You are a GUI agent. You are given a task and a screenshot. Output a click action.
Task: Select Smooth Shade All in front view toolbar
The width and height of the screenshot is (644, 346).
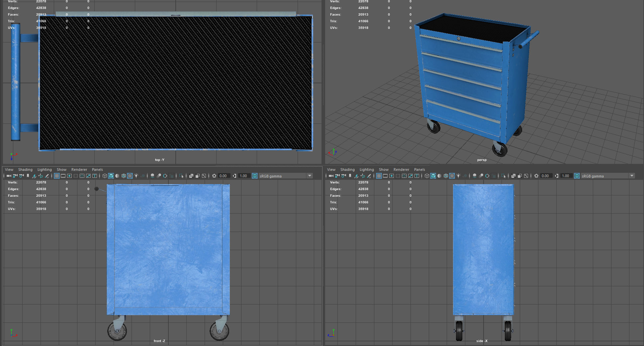tap(111, 176)
